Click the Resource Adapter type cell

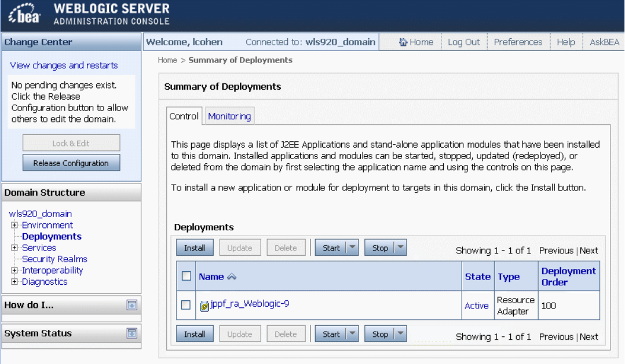516,306
